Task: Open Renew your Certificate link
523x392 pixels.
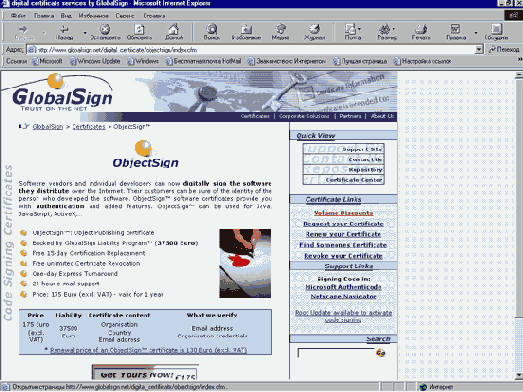Action: pyautogui.click(x=343, y=234)
